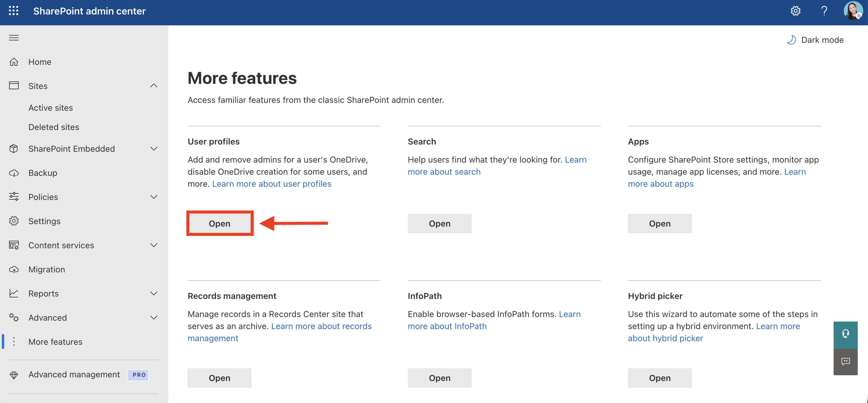Click the Settings gear icon in sidebar
The width and height of the screenshot is (868, 403).
(x=14, y=221)
